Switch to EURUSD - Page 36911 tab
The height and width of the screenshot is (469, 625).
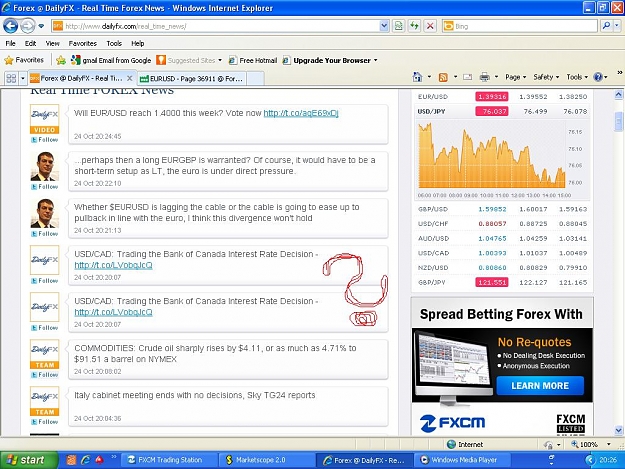192,78
